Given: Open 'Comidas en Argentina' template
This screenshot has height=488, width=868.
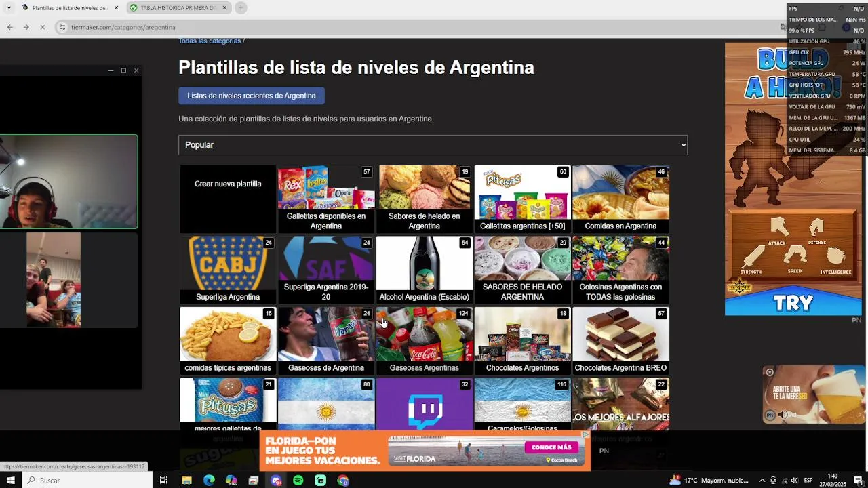Looking at the screenshot, I should click(x=620, y=199).
